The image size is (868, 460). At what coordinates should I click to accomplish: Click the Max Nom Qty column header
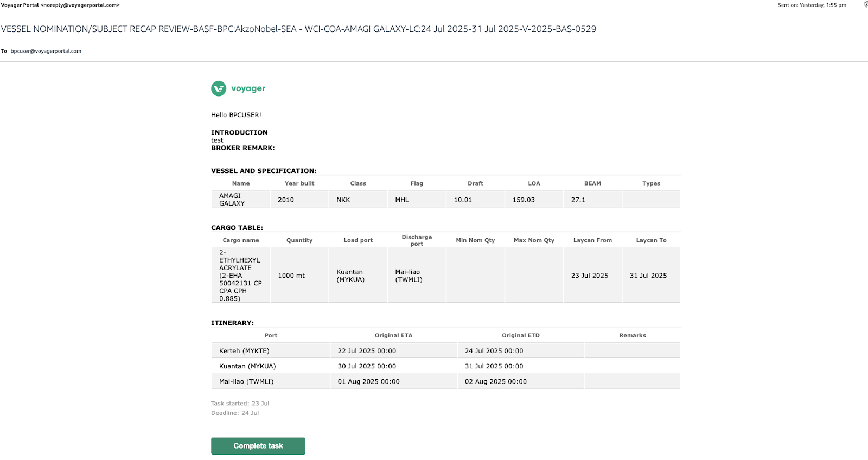(x=534, y=240)
